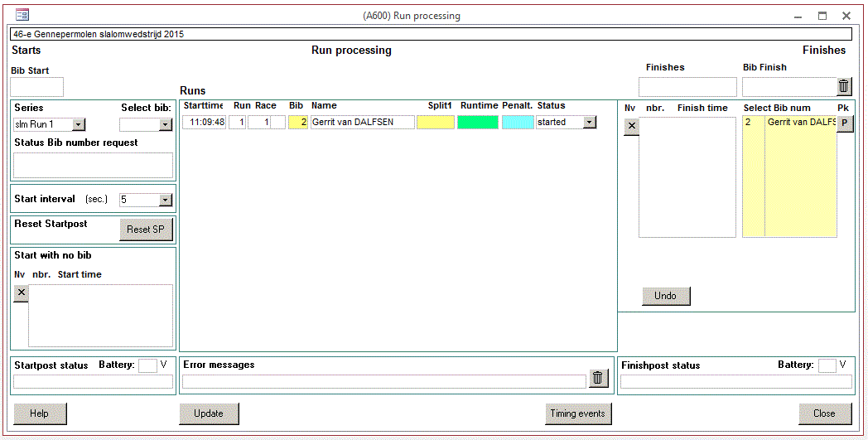
Task: Close the window with the title bar X
Action: click(x=846, y=16)
